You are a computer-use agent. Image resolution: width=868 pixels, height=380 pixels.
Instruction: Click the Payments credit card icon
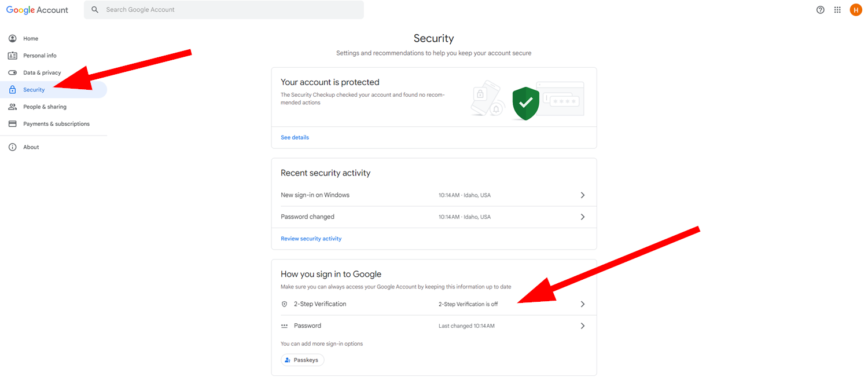tap(12, 124)
